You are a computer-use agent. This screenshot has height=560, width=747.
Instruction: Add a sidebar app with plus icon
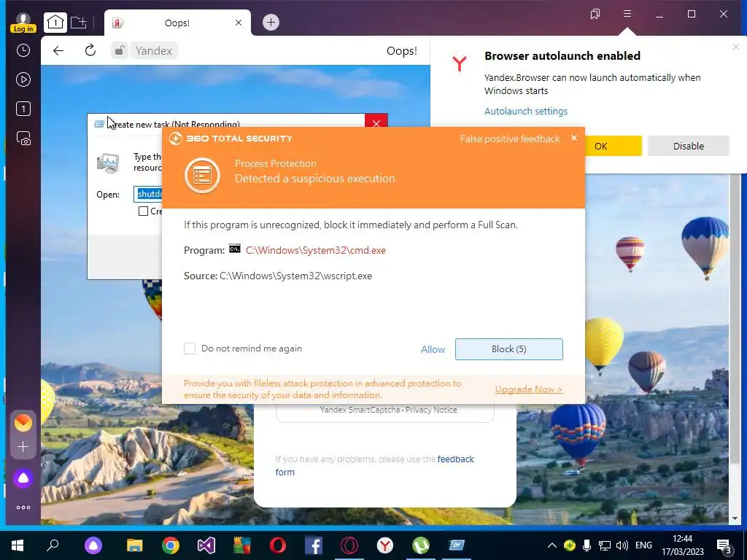click(x=23, y=447)
